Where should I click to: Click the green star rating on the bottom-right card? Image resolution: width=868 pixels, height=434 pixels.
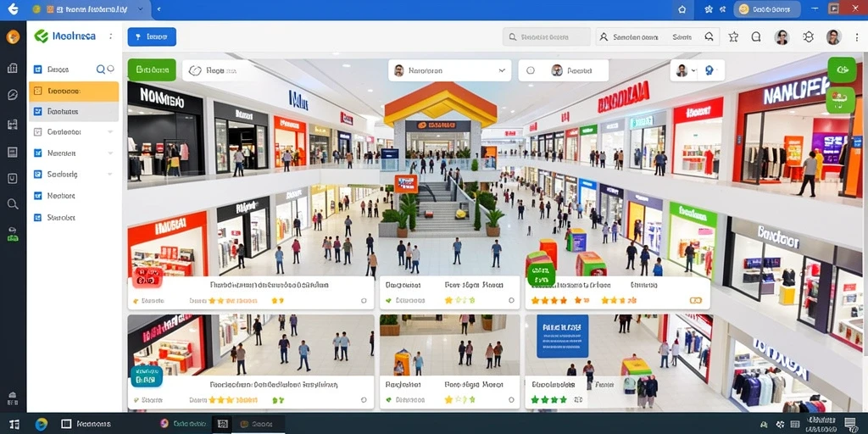tap(548, 399)
